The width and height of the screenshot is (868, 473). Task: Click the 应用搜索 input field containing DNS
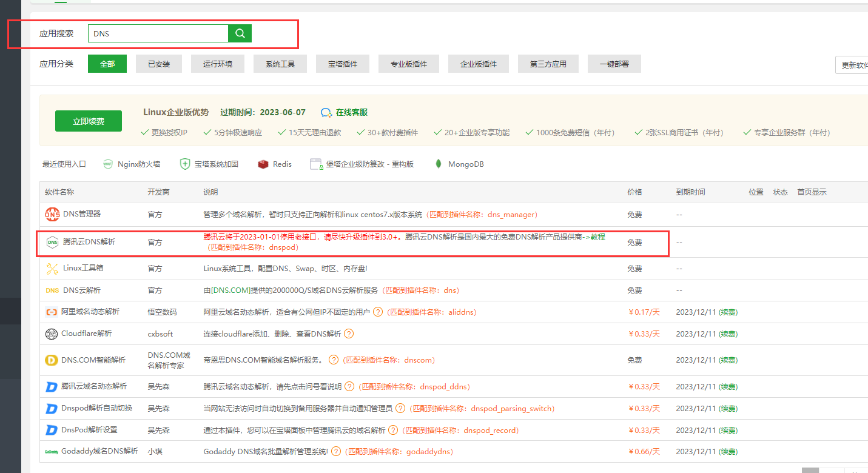click(x=158, y=33)
